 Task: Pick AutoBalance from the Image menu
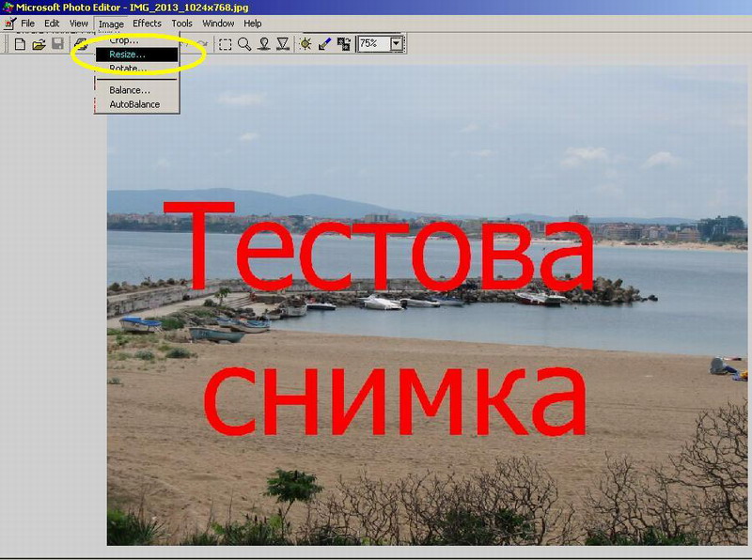[x=134, y=104]
